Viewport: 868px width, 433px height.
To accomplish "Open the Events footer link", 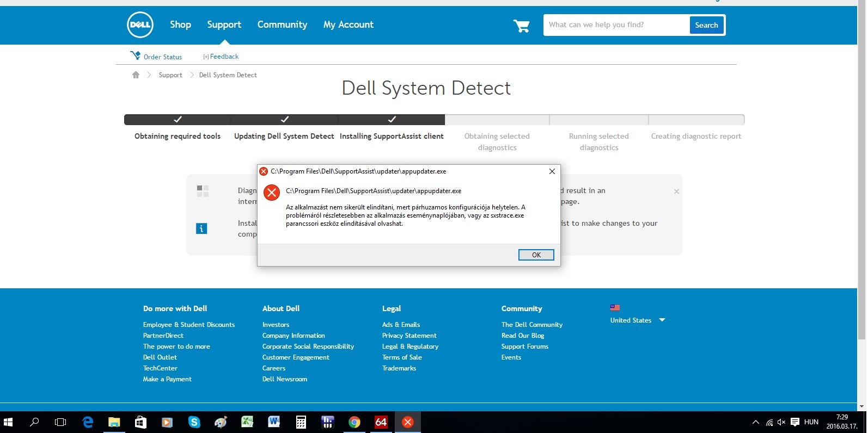I will point(511,357).
